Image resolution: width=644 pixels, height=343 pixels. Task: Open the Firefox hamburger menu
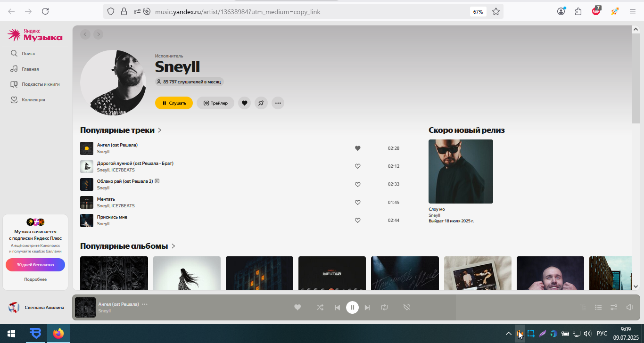pos(633,11)
